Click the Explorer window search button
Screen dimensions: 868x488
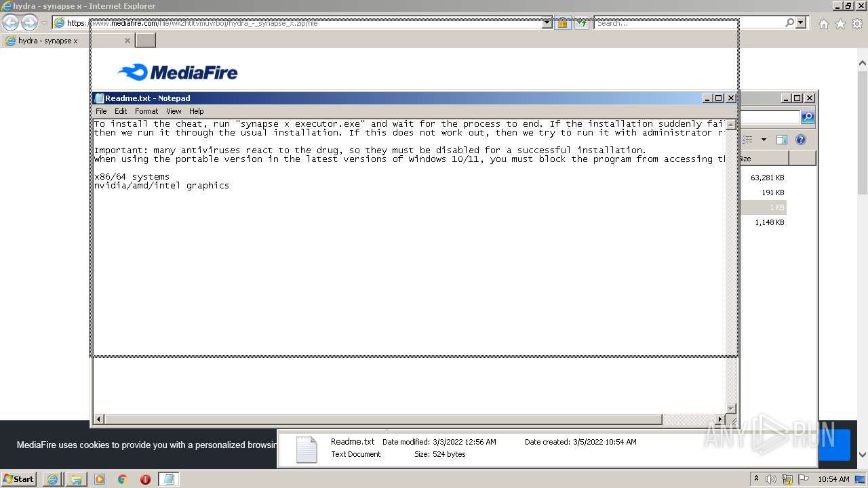click(807, 117)
